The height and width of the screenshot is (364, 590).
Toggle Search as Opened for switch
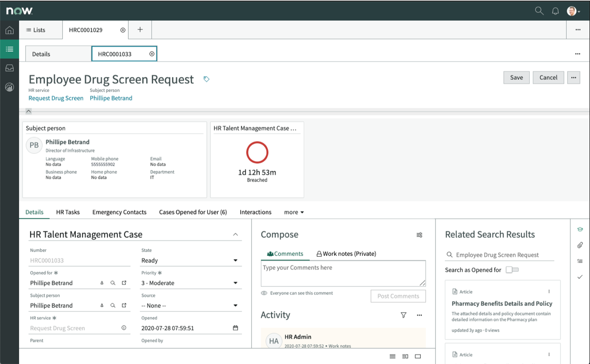click(512, 270)
